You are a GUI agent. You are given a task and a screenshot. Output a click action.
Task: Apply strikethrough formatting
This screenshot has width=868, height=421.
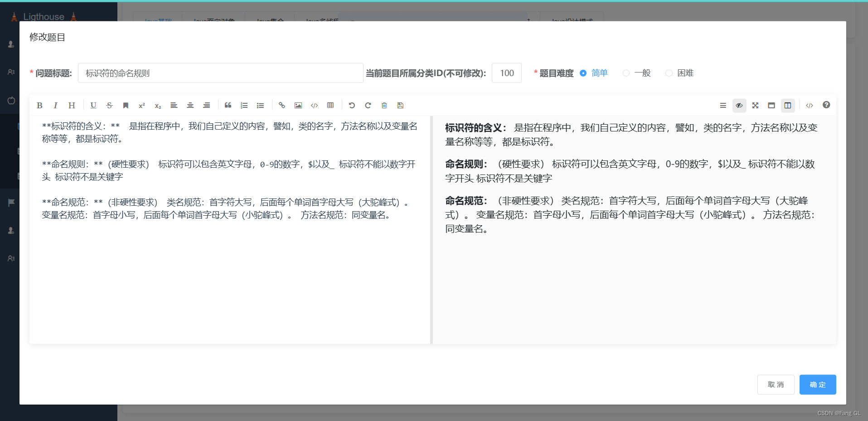[109, 105]
